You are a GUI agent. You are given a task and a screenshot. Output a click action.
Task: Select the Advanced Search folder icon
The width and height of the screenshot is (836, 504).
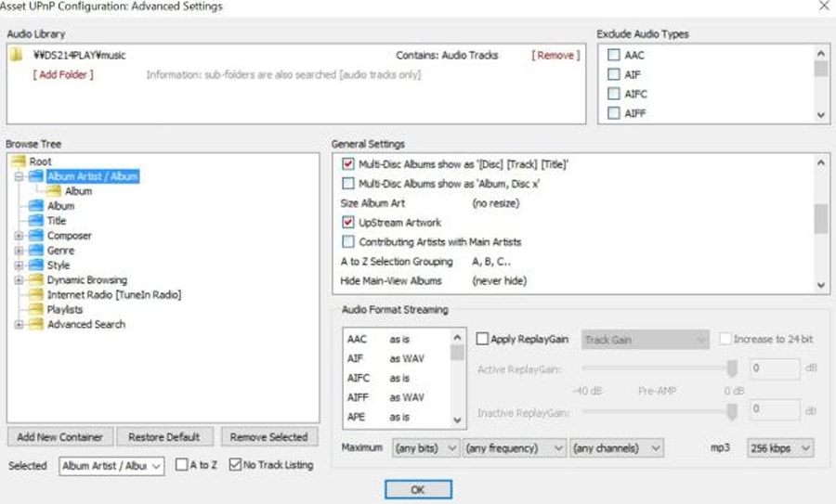(x=37, y=325)
